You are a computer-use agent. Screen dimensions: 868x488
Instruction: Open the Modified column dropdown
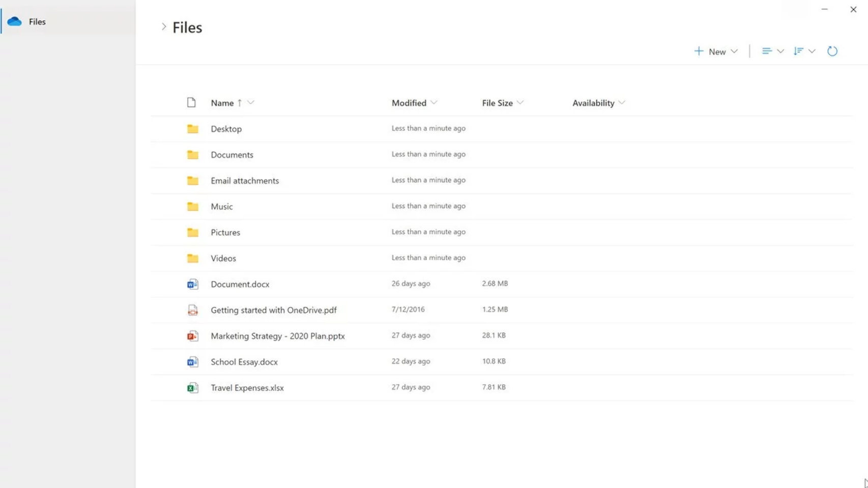435,103
